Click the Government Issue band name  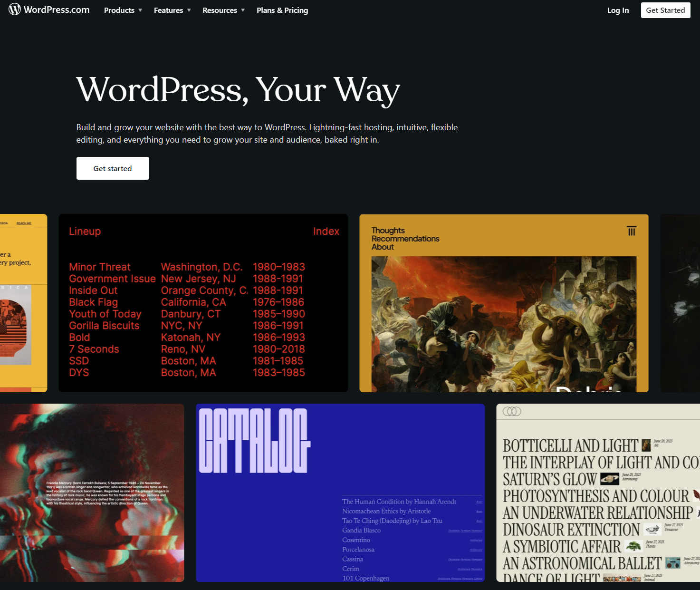pyautogui.click(x=113, y=279)
